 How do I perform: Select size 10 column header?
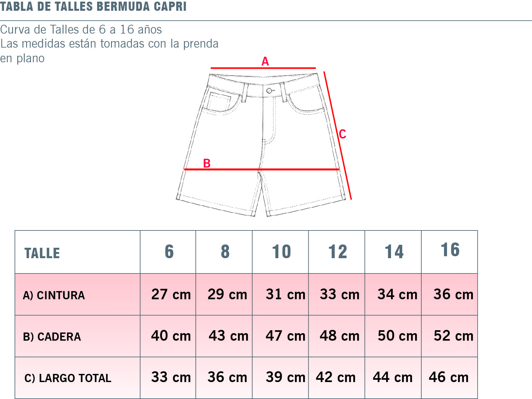click(280, 252)
